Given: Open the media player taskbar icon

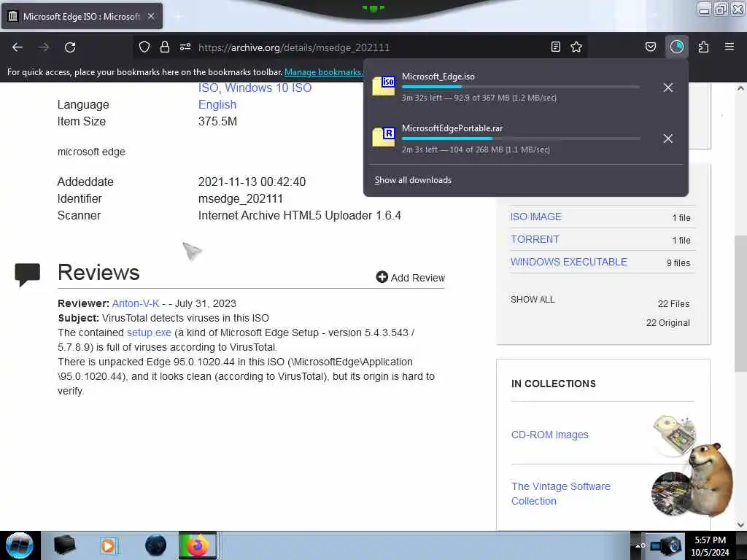Looking at the screenshot, I should click(x=109, y=545).
